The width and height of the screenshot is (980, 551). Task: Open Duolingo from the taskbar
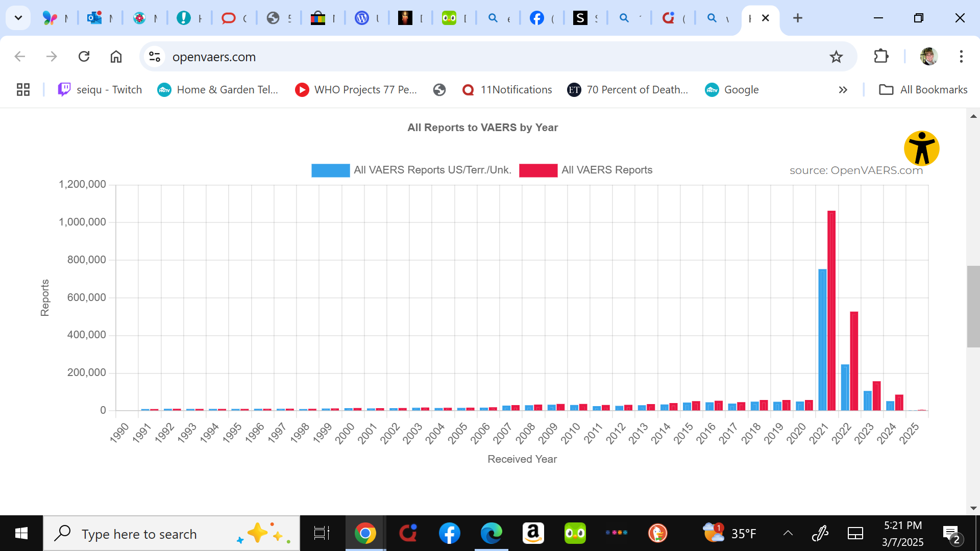pos(575,534)
